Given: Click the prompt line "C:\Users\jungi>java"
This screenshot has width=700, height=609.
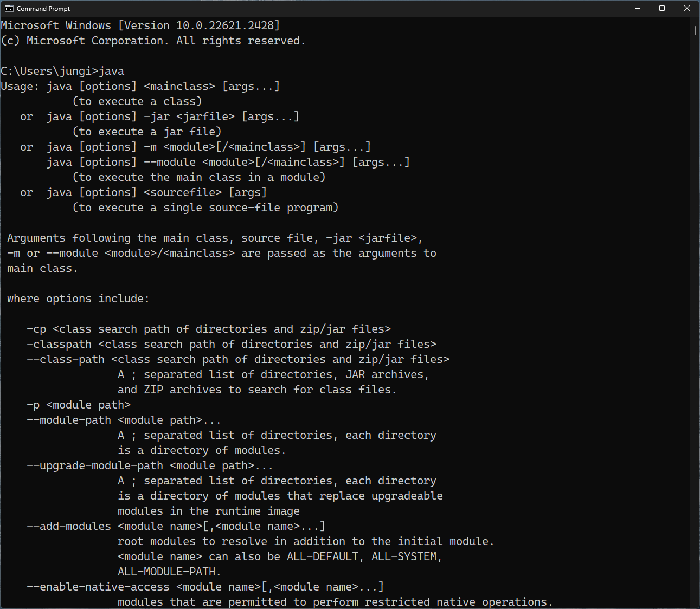Looking at the screenshot, I should pyautogui.click(x=62, y=71).
